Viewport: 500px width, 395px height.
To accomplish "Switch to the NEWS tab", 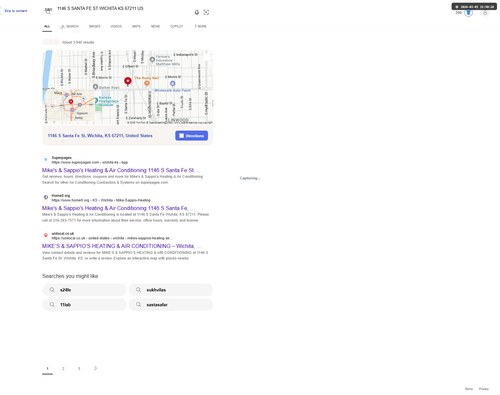I will click(155, 26).
